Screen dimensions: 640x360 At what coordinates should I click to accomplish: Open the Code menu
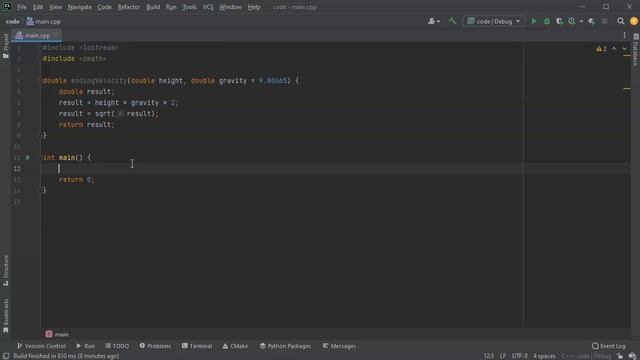(x=104, y=7)
